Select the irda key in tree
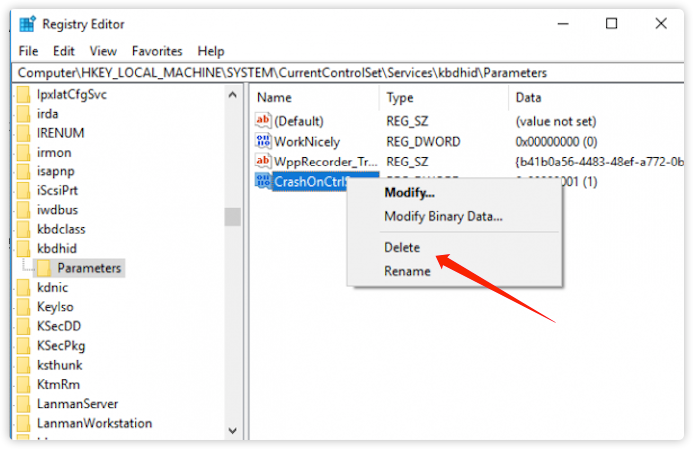This screenshot has height=449, width=693. (x=47, y=114)
